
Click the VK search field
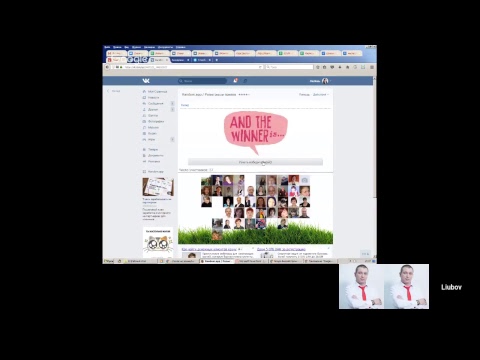click(202, 81)
